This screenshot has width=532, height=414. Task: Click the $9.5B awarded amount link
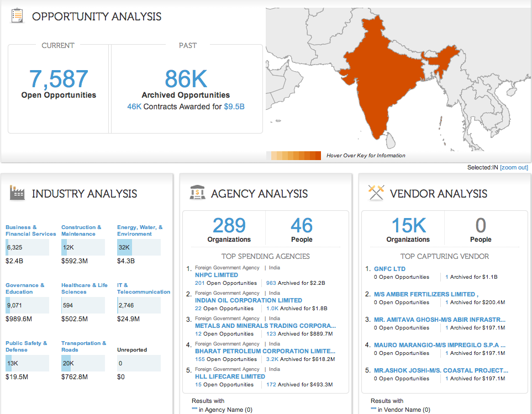tap(234, 107)
